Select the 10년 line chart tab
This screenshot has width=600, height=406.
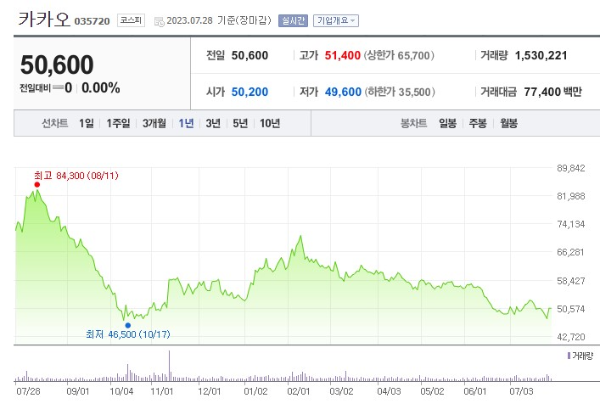click(x=270, y=123)
